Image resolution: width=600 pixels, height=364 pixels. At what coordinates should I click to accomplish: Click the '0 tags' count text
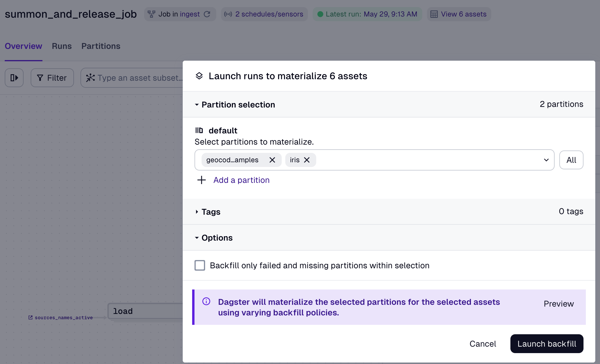pos(571,211)
